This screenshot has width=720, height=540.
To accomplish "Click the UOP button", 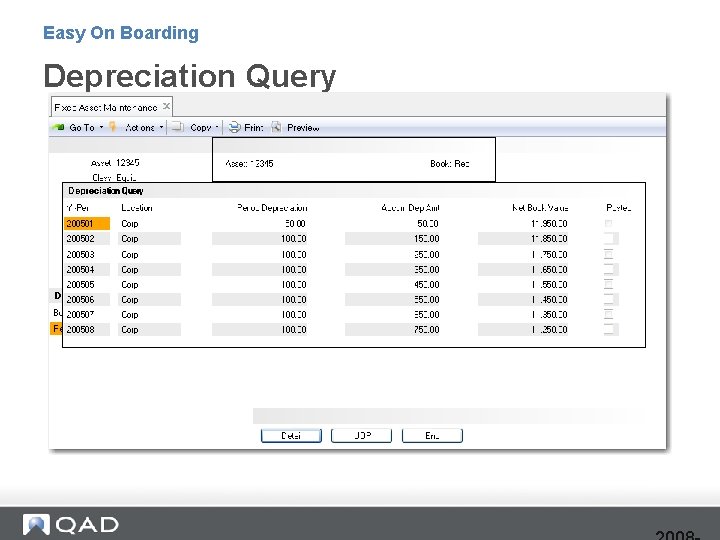I will [x=361, y=435].
